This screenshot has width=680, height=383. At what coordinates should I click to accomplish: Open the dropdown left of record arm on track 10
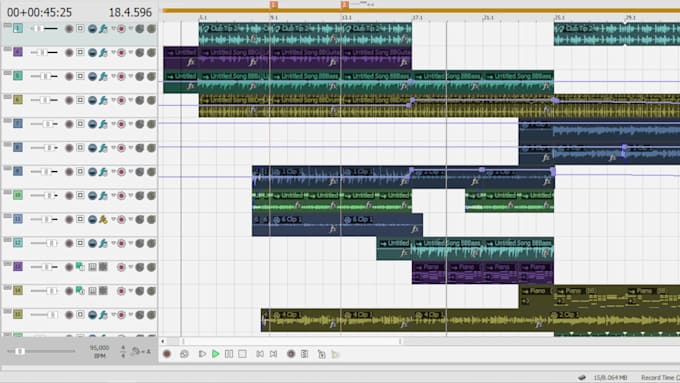tap(114, 195)
